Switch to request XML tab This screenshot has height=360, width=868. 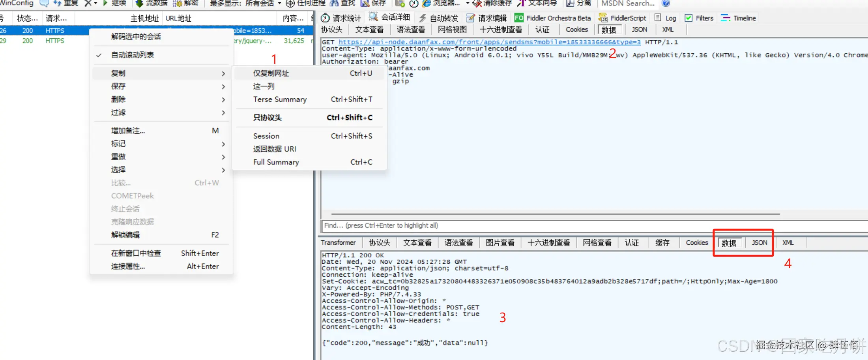pos(668,30)
